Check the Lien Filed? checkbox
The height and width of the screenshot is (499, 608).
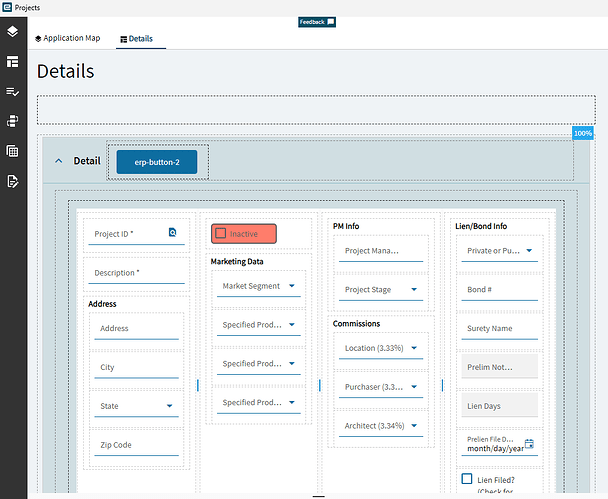(x=467, y=478)
